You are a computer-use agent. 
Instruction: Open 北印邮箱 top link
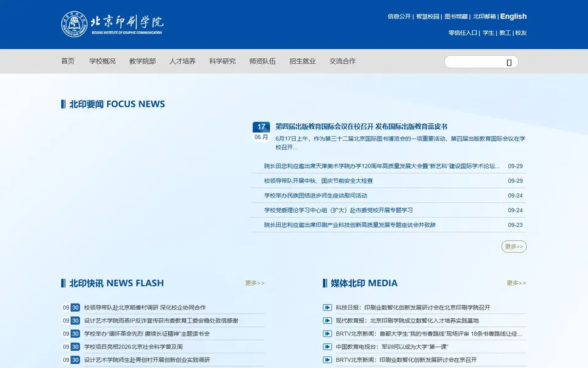pos(484,17)
